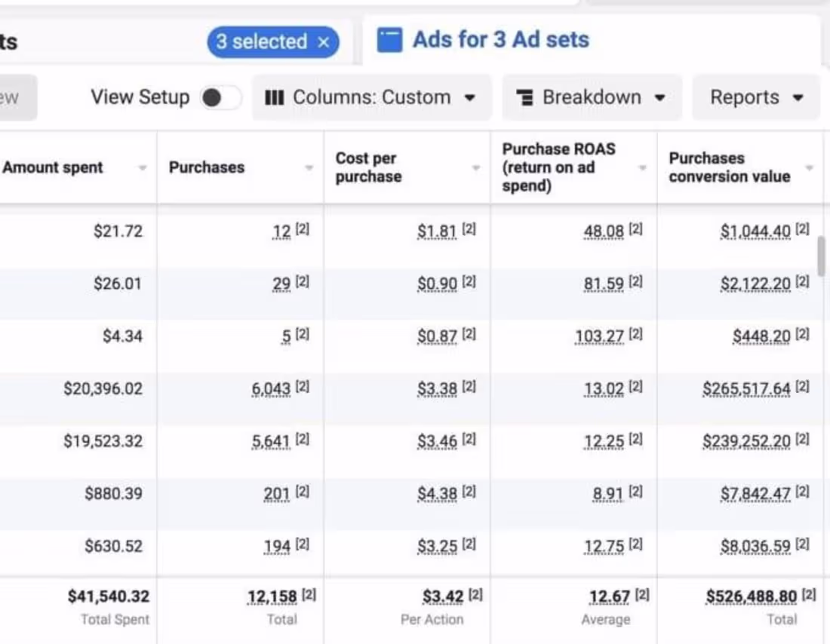Click Purchase ROAS column header arrow
The height and width of the screenshot is (644, 830).
[x=642, y=168]
